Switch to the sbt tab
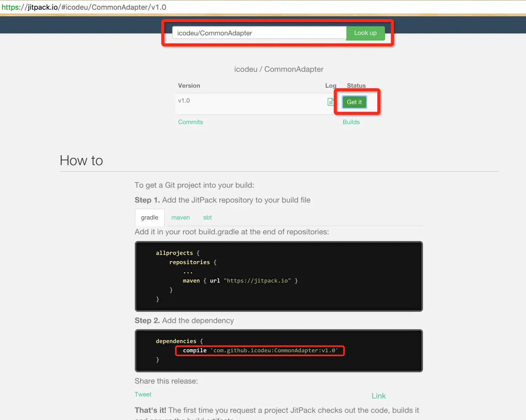Viewport: 526px width, 420px height. pos(208,218)
